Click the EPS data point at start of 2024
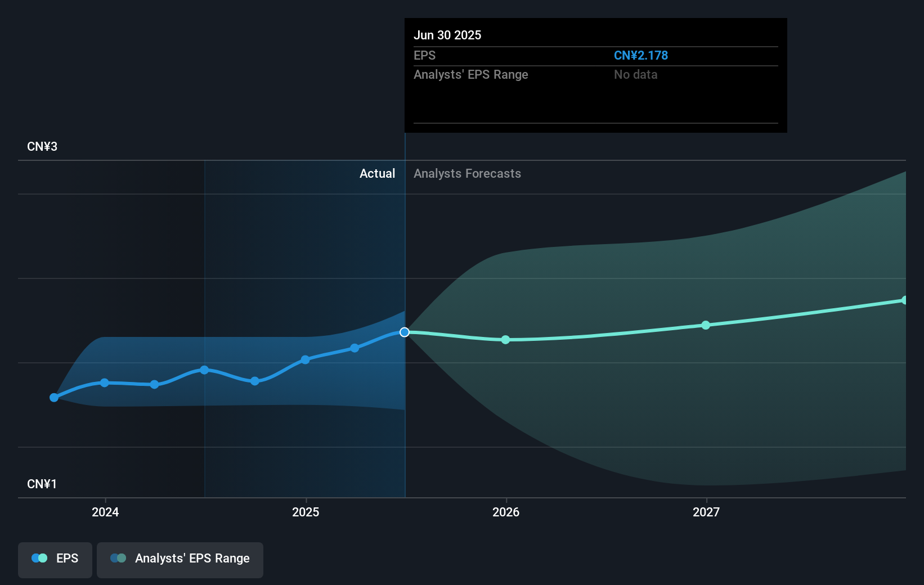 click(x=105, y=382)
